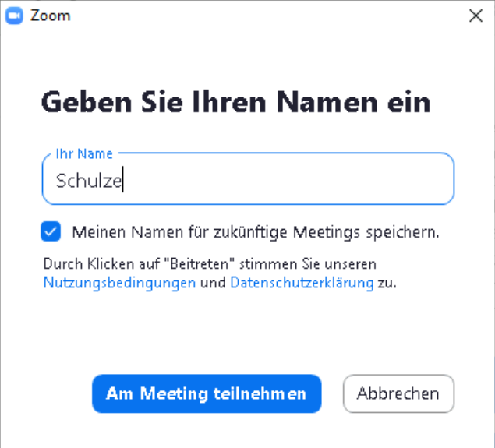Click on the typed name "Schulze"

(x=88, y=181)
